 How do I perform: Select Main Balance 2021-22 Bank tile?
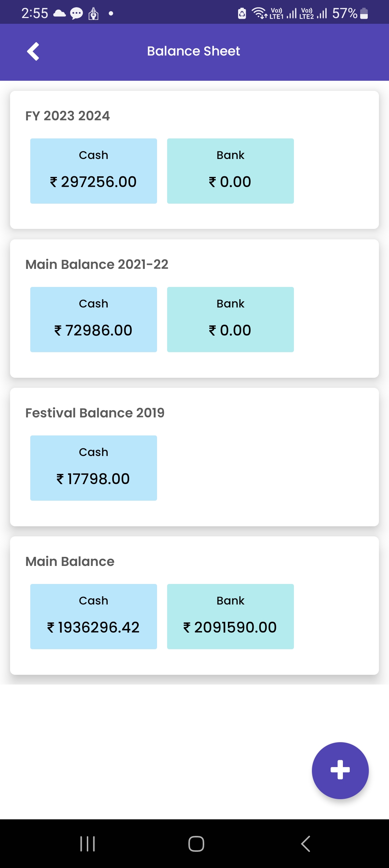[x=231, y=319]
